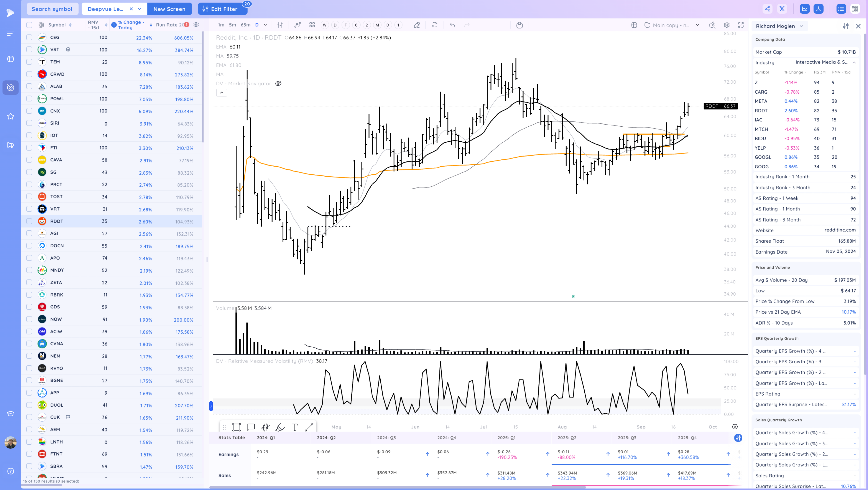Toggle Market Navigator indicator visibility
This screenshot has height=490, width=868.
[x=278, y=84]
